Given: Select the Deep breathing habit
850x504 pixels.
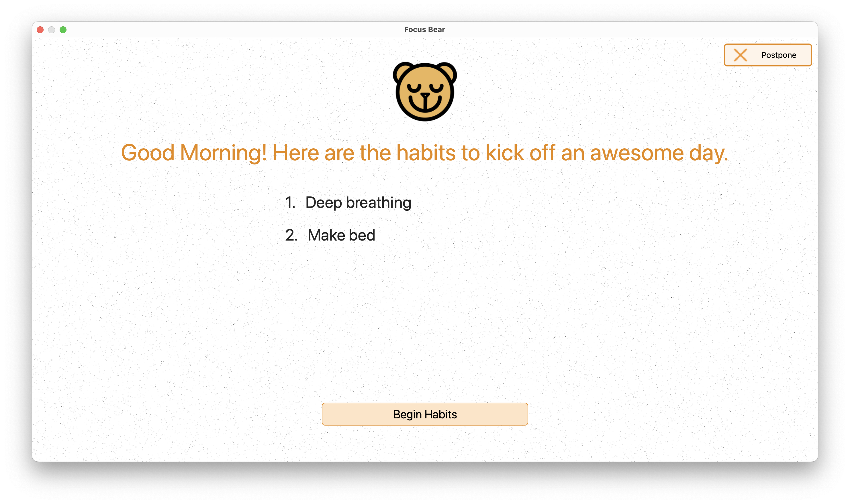Looking at the screenshot, I should click(x=358, y=203).
